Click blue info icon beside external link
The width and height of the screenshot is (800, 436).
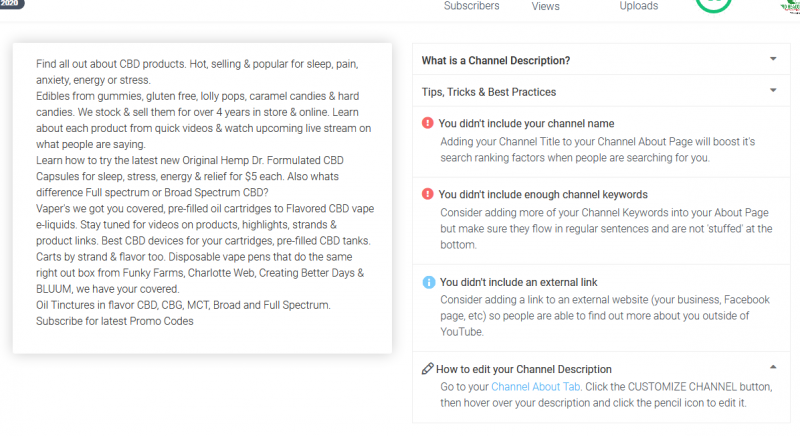point(428,282)
